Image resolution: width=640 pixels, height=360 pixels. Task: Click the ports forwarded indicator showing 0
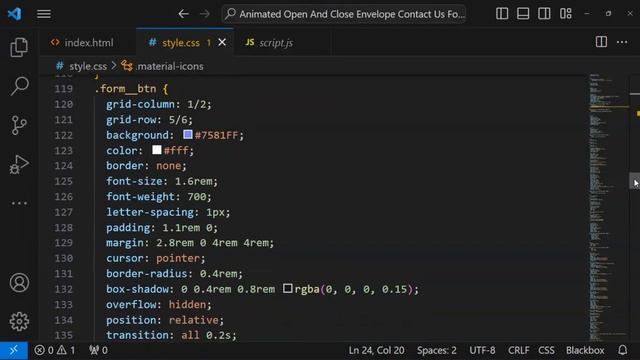click(98, 350)
